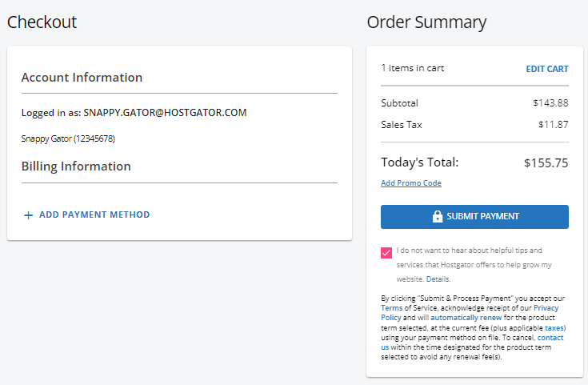The width and height of the screenshot is (588, 385).
Task: Open the Edit Cart link
Action: tap(546, 69)
